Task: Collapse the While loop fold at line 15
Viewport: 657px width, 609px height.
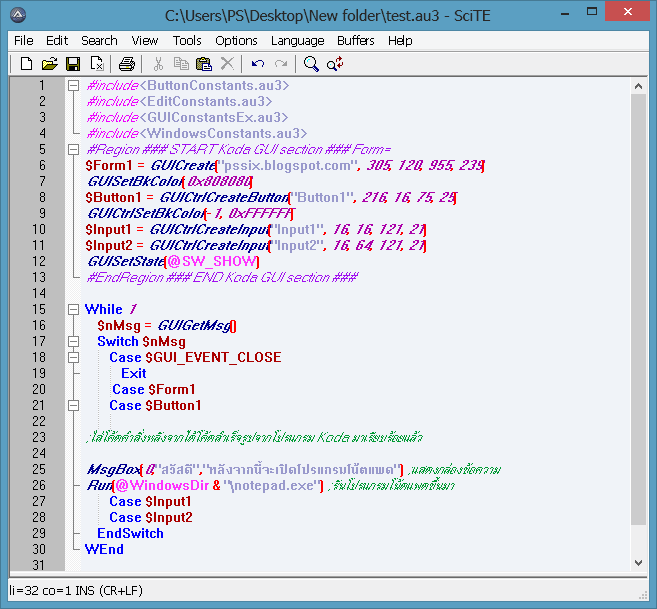Action: pyautogui.click(x=73, y=310)
